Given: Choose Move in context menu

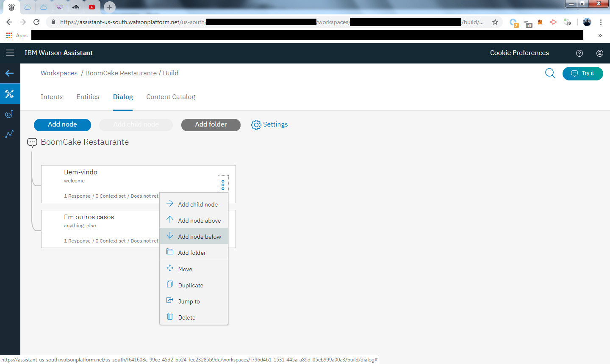Looking at the screenshot, I should [194, 269].
